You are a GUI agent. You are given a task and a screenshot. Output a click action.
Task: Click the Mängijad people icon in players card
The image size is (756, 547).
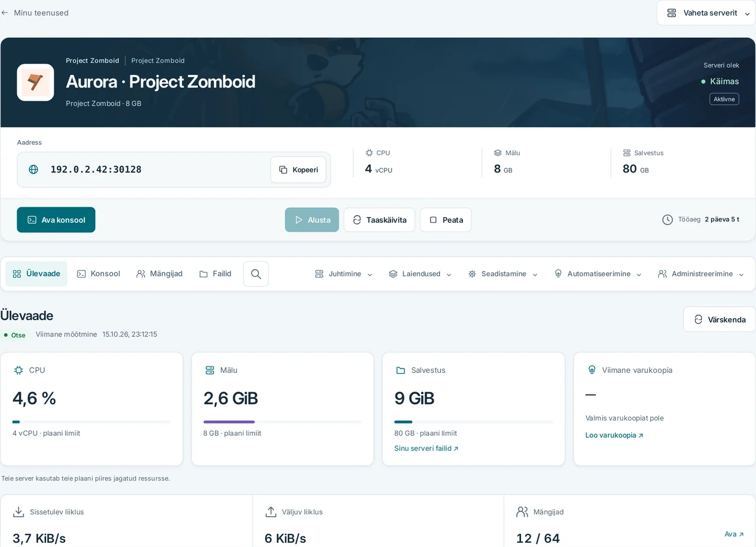(522, 512)
